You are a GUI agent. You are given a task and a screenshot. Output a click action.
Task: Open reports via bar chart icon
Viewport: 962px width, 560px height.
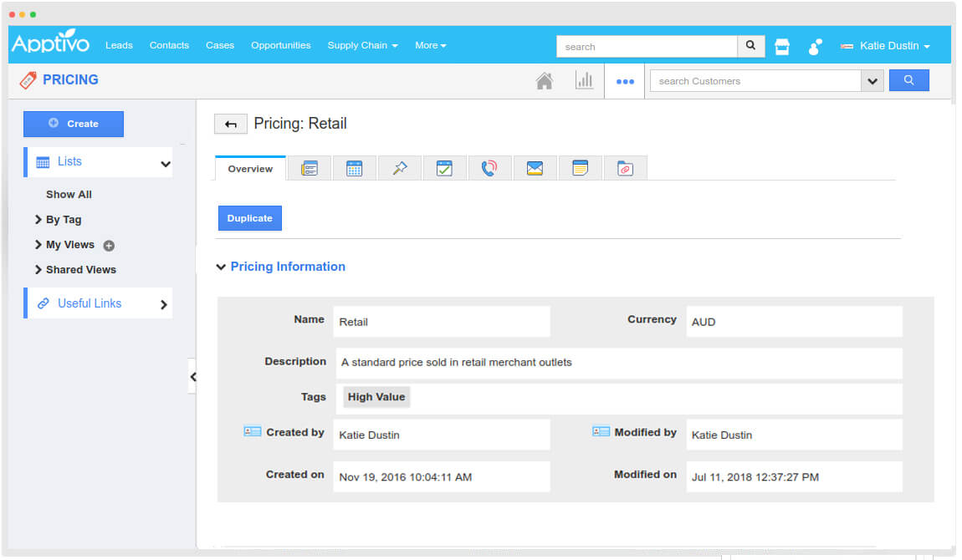pyautogui.click(x=585, y=80)
